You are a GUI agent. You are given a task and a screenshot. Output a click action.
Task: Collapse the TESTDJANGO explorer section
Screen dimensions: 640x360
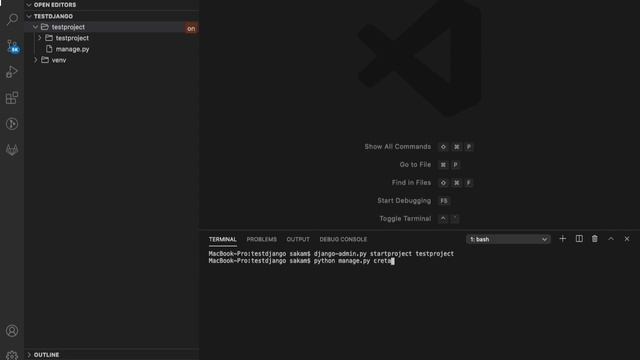(x=29, y=16)
